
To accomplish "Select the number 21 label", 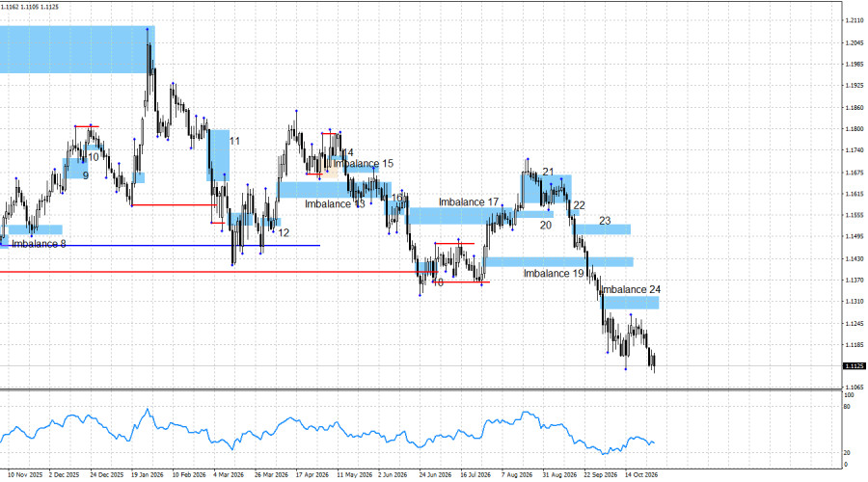I will point(548,173).
